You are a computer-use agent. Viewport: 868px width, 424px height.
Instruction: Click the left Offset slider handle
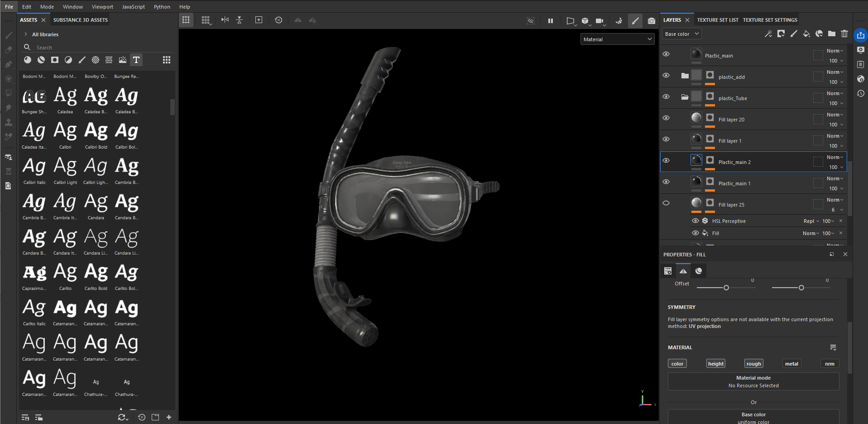coord(726,288)
